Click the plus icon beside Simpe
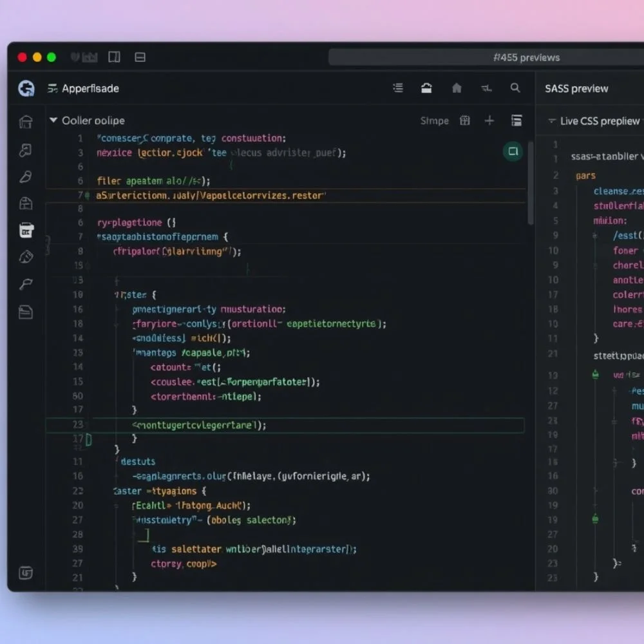The width and height of the screenshot is (644, 644). [x=489, y=120]
